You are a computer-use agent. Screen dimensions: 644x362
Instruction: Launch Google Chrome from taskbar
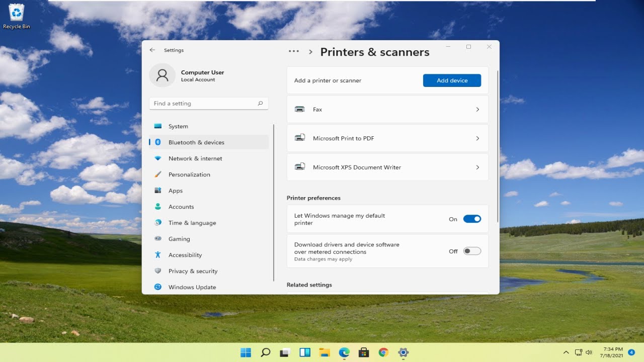(383, 352)
